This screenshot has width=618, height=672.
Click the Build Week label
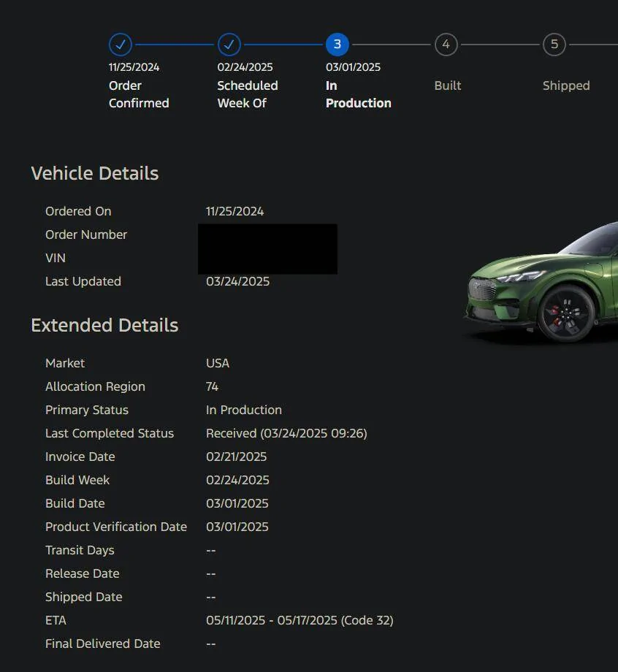[77, 480]
